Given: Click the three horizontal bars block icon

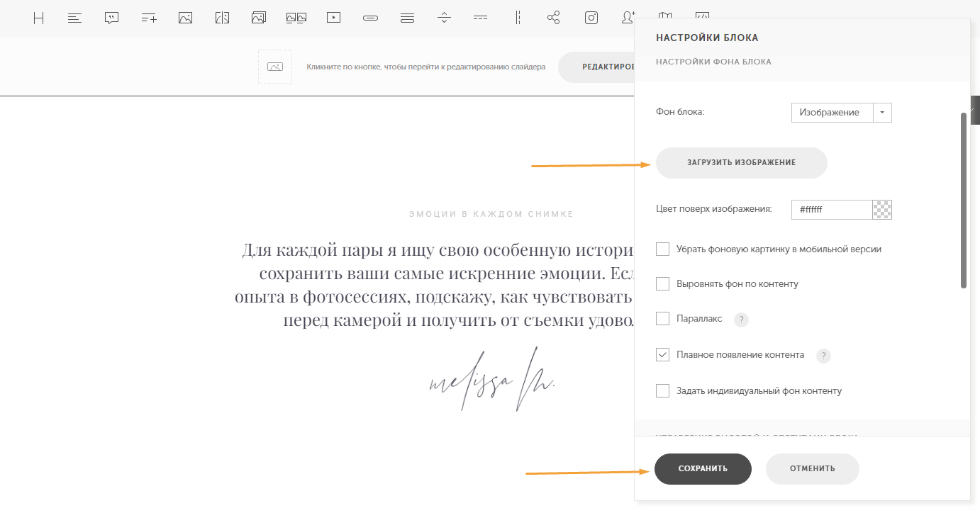Looking at the screenshot, I should point(407,18).
